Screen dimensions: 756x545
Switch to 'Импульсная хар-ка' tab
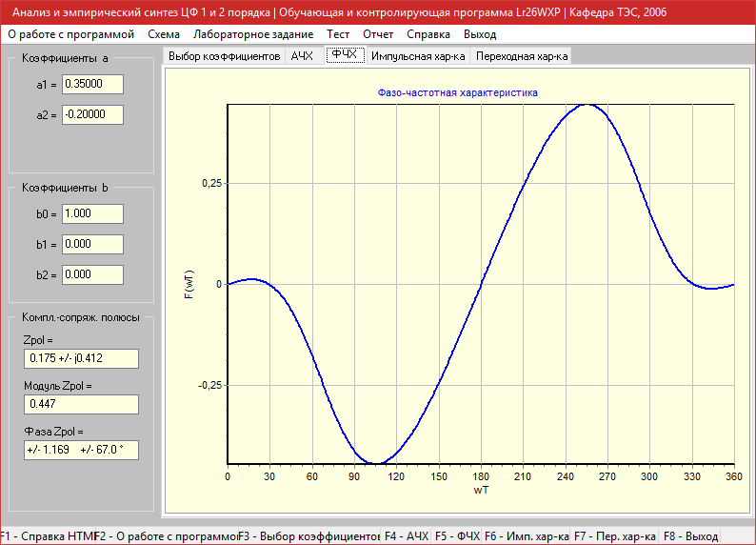[418, 56]
